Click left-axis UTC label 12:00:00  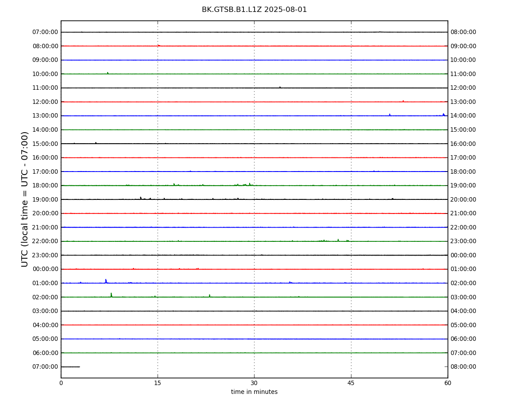click(45, 102)
